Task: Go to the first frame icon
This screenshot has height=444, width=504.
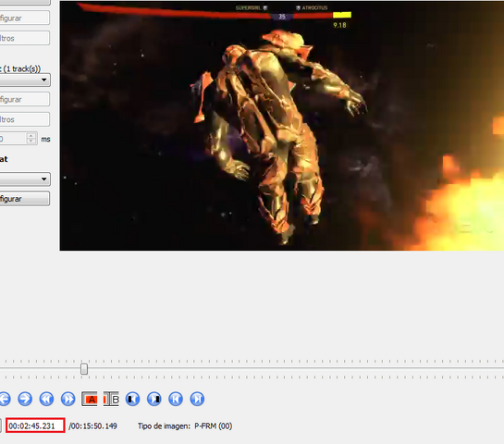Action: tap(176, 399)
